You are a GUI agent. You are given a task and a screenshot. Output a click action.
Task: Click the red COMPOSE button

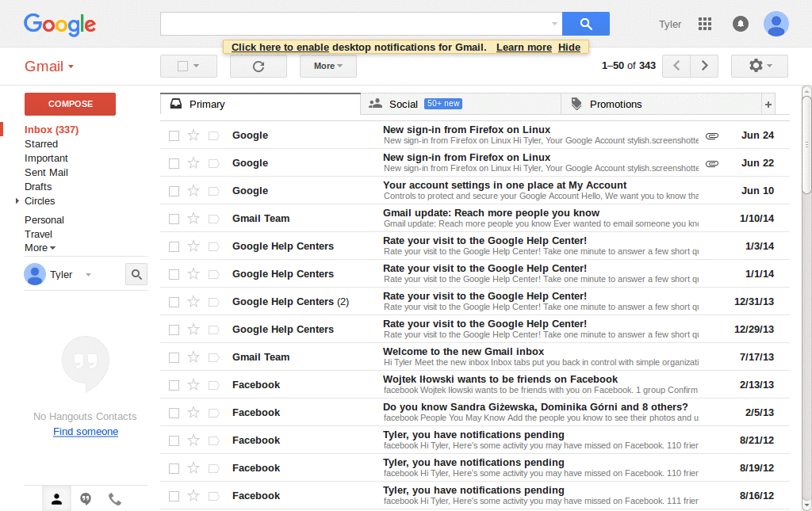69,104
